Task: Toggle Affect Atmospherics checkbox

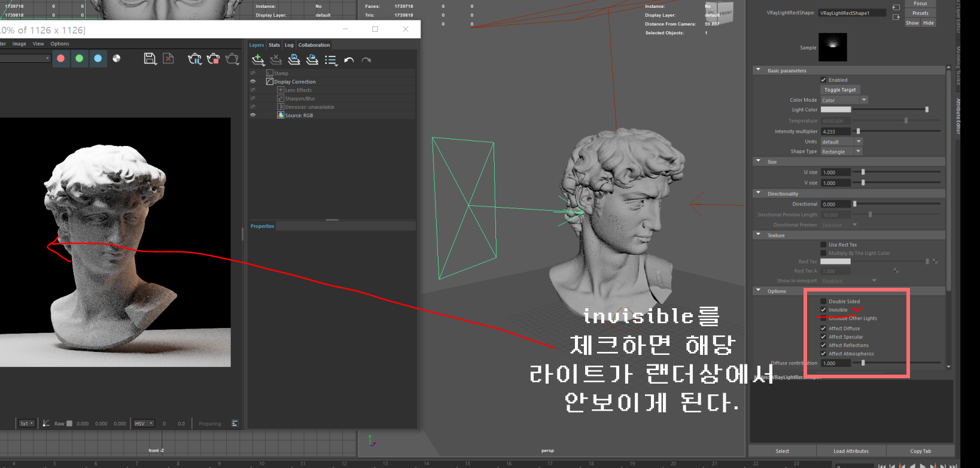Action: tap(823, 353)
